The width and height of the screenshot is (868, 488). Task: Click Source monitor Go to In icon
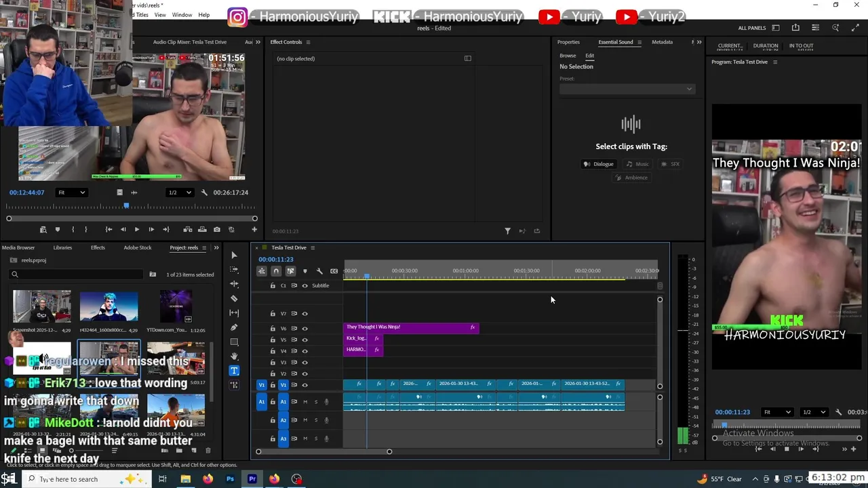pos(108,230)
